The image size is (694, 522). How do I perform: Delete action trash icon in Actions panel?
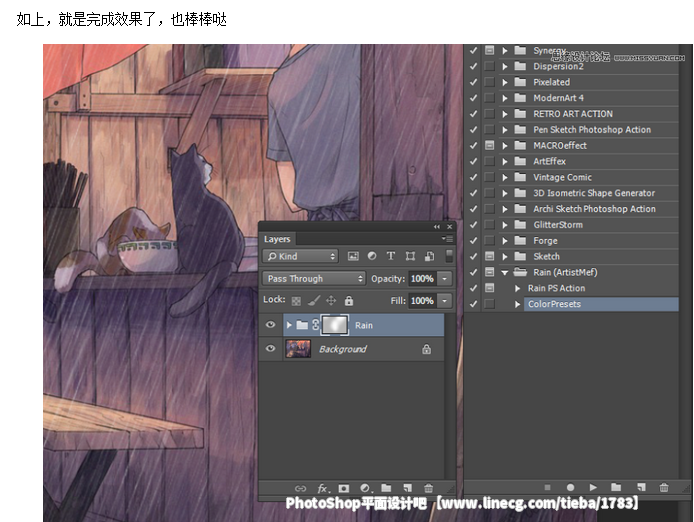[663, 487]
